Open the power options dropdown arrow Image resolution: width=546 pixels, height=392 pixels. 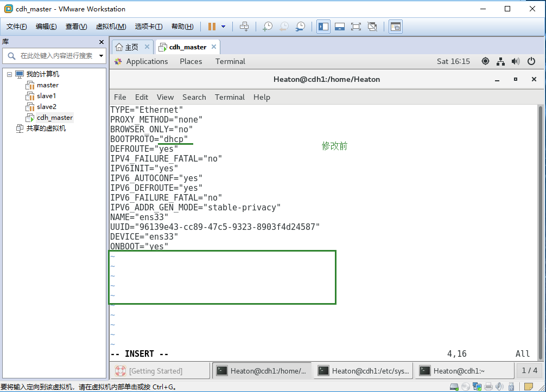coord(223,27)
